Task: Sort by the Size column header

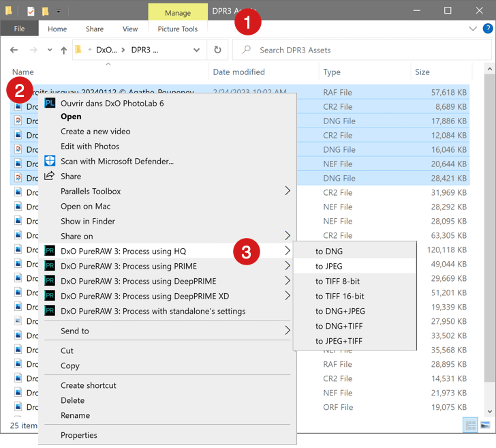Action: coord(422,72)
